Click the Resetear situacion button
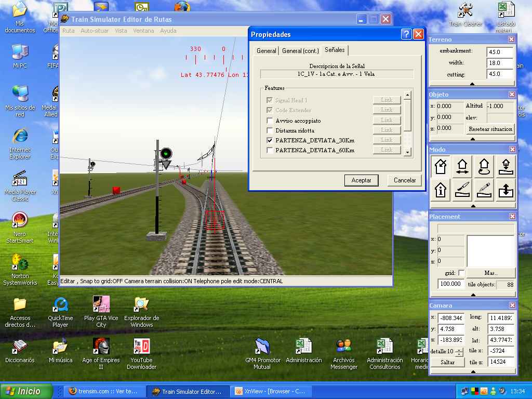 (x=490, y=129)
